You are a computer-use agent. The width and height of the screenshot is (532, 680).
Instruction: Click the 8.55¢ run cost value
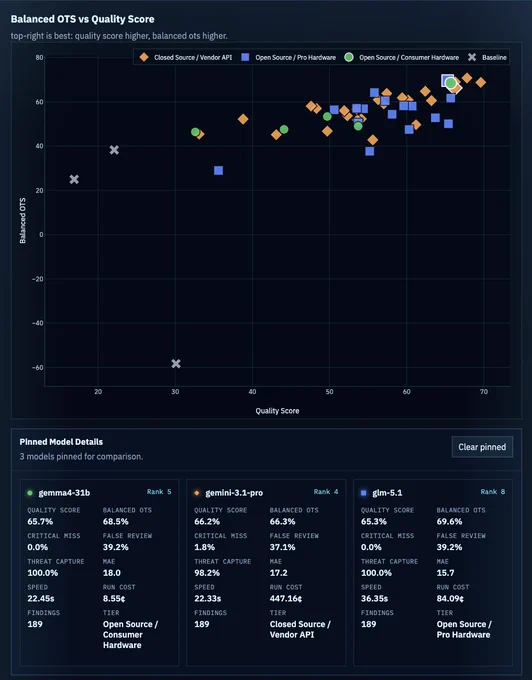click(114, 598)
